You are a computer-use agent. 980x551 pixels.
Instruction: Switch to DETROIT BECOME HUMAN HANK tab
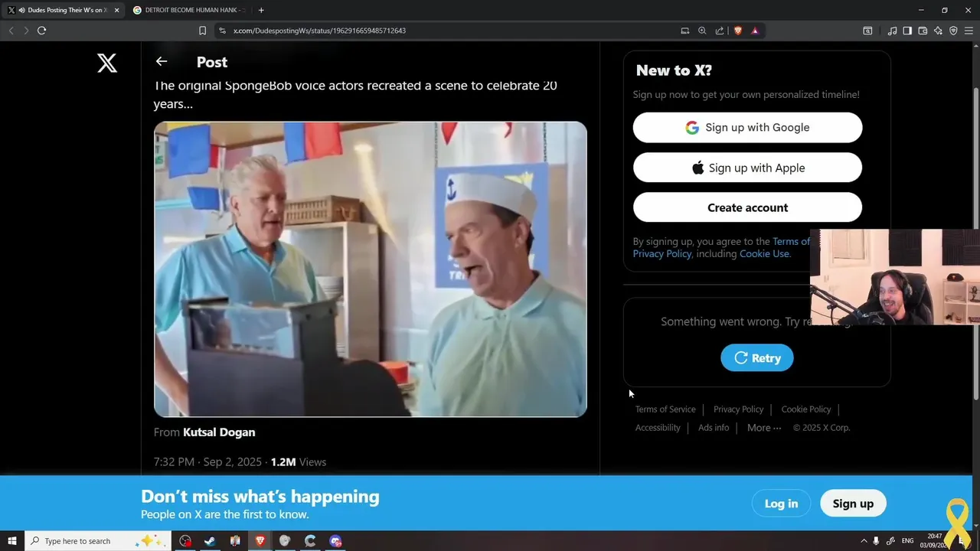[x=188, y=10]
